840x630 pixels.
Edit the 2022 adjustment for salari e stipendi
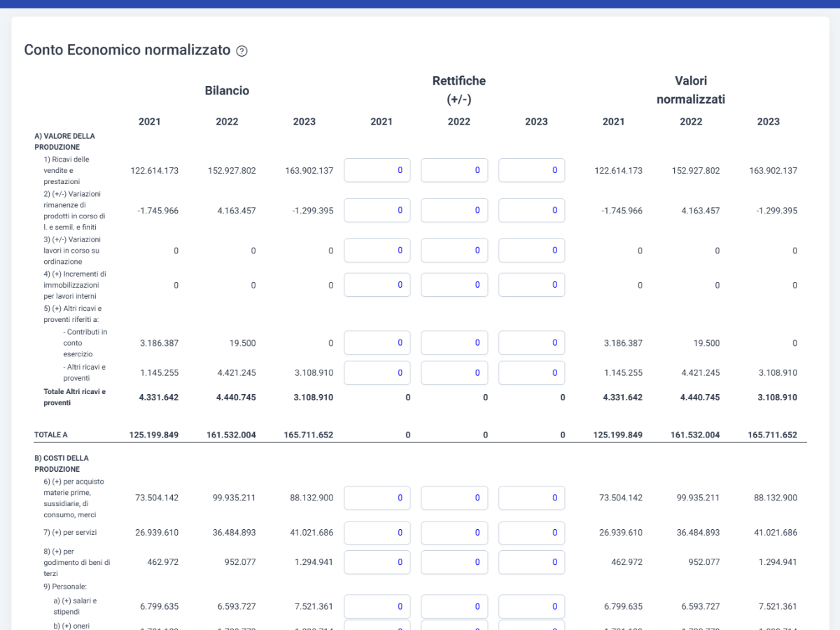454,606
